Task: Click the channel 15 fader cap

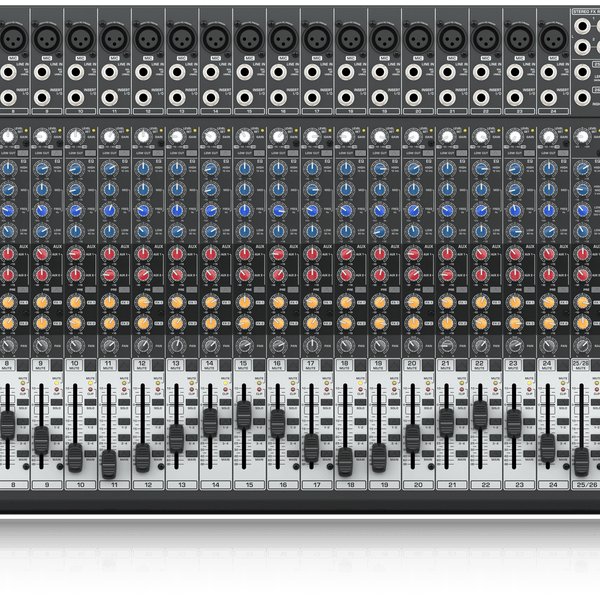Action: 244,414
